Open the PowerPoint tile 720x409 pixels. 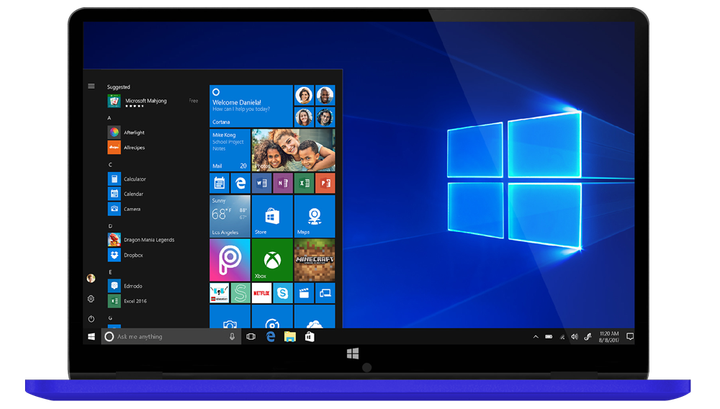pos(325,183)
